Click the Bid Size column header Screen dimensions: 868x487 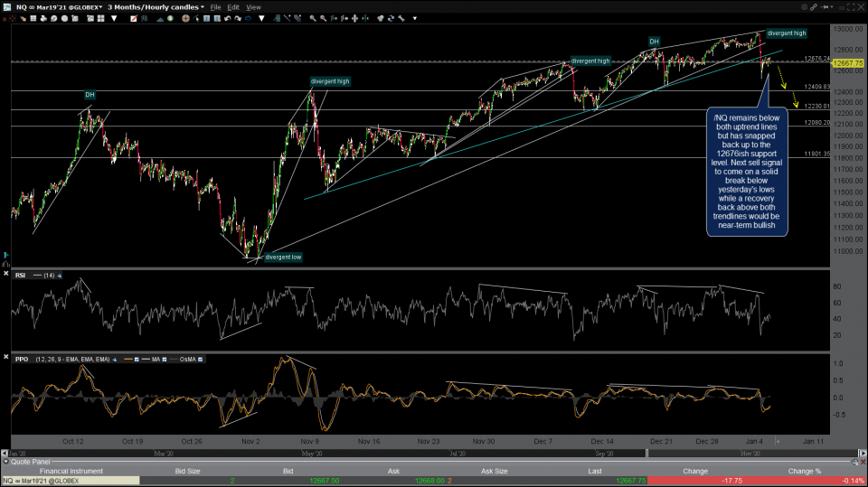point(188,471)
